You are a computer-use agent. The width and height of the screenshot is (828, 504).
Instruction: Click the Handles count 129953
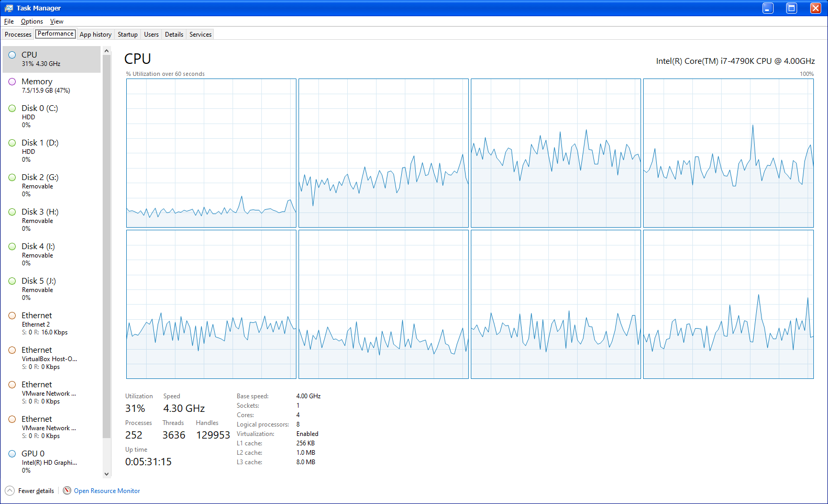(x=213, y=435)
